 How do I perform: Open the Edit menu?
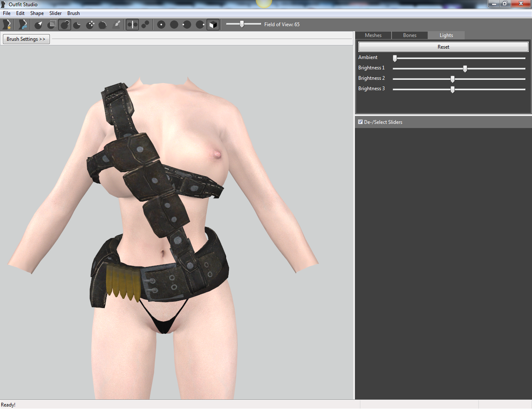coord(20,13)
